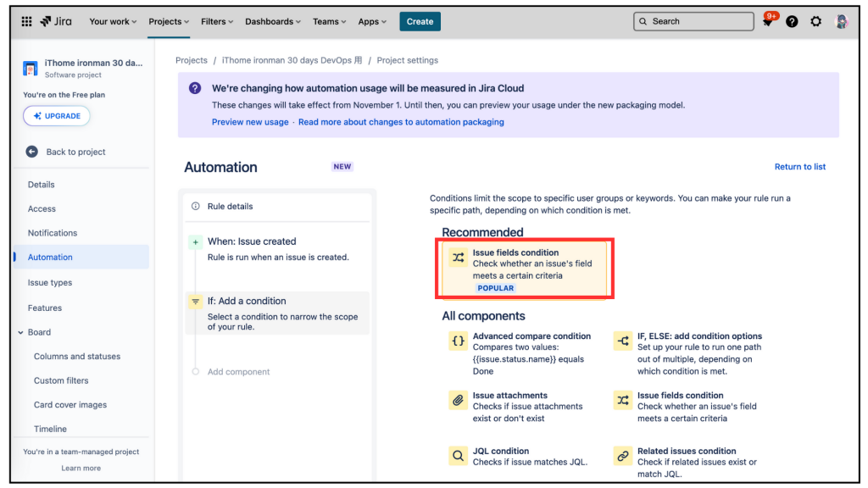Click the Back to project arrow icon

pyautogui.click(x=32, y=152)
